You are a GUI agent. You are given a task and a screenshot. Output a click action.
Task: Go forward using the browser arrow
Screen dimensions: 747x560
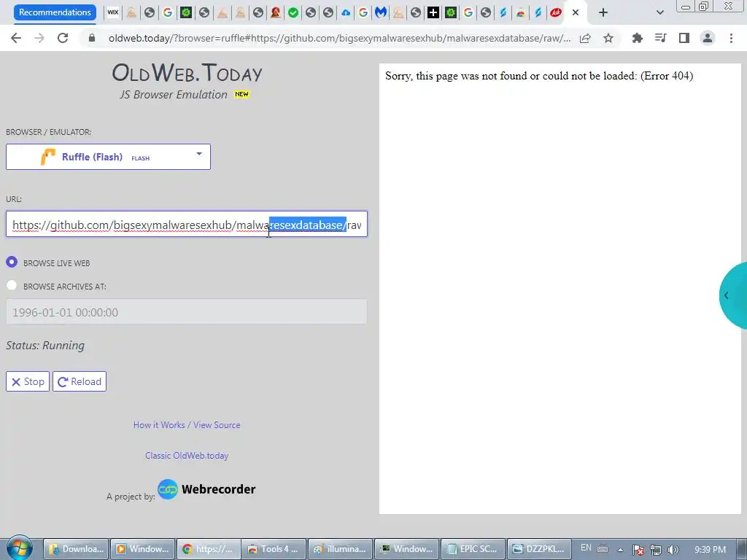(x=39, y=38)
